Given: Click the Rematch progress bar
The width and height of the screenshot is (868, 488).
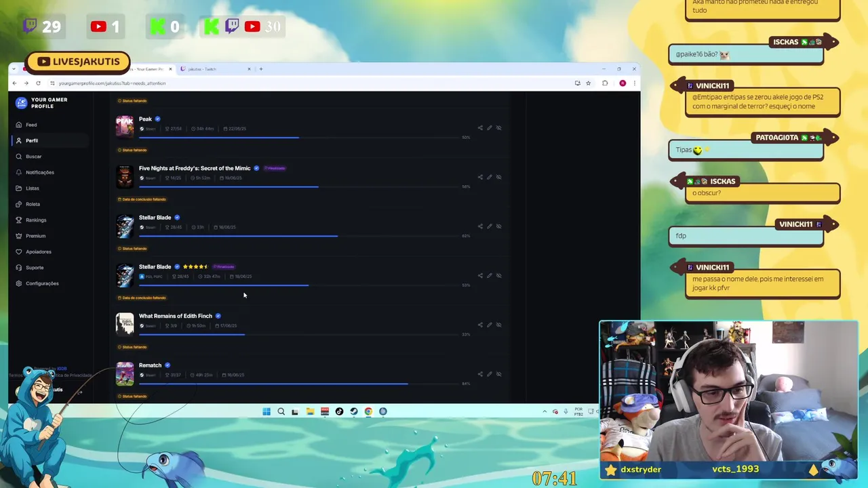Looking at the screenshot, I should click(x=298, y=384).
